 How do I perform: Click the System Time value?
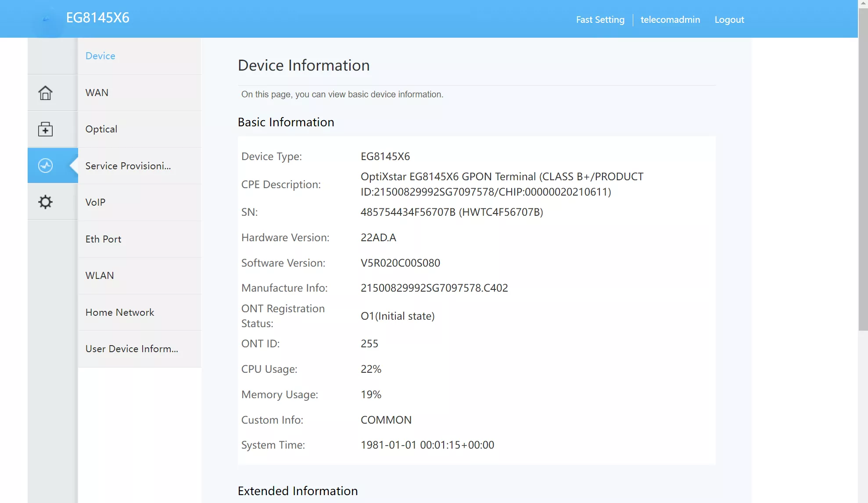click(x=427, y=445)
